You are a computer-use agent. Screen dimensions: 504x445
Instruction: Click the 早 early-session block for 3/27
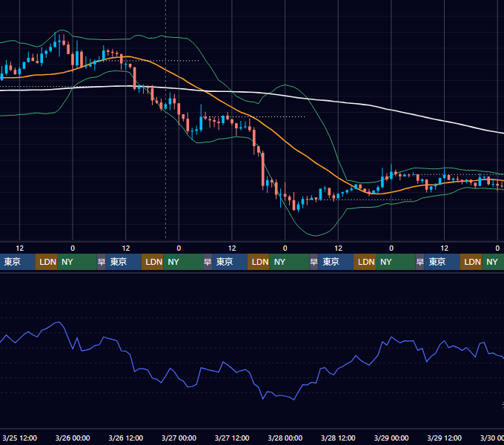[x=208, y=262]
